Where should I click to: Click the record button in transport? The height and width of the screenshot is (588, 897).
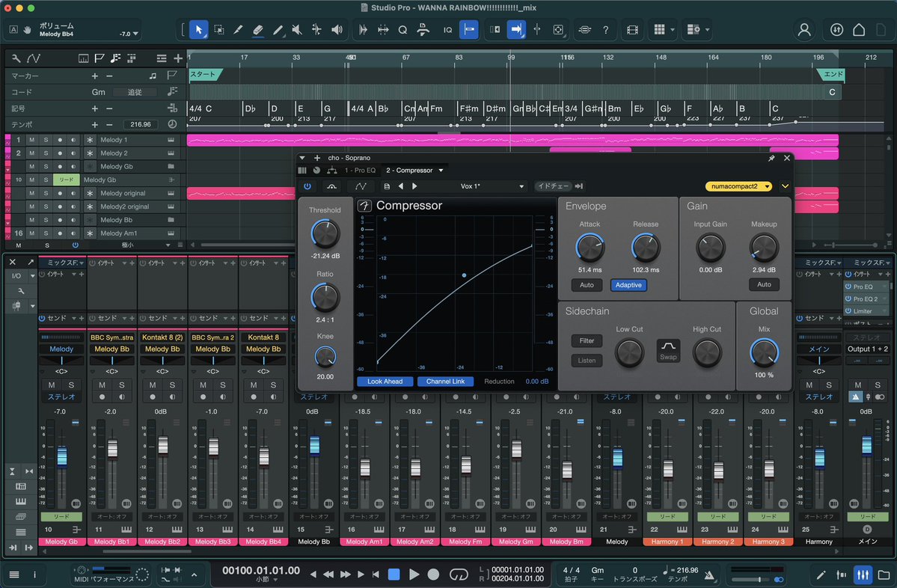click(434, 575)
